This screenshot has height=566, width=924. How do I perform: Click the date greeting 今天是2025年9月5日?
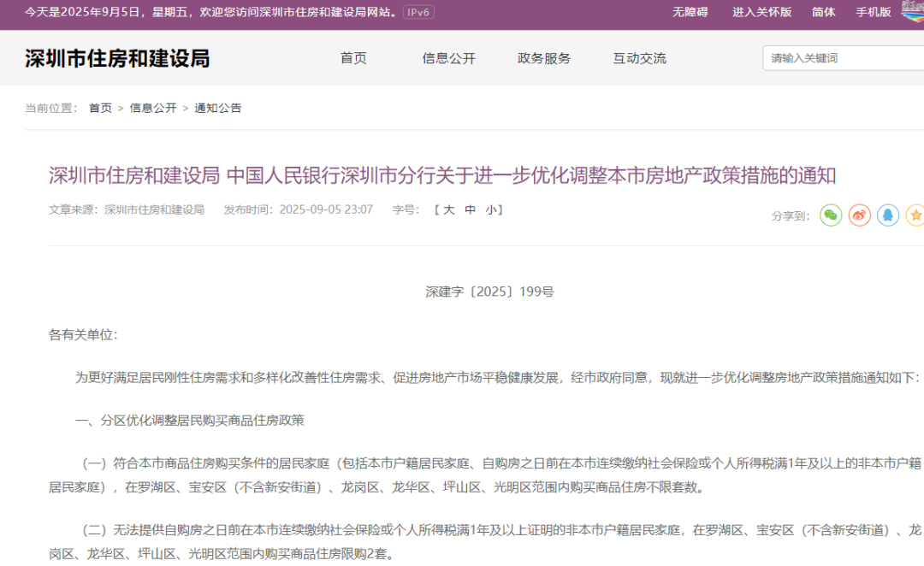[82, 12]
